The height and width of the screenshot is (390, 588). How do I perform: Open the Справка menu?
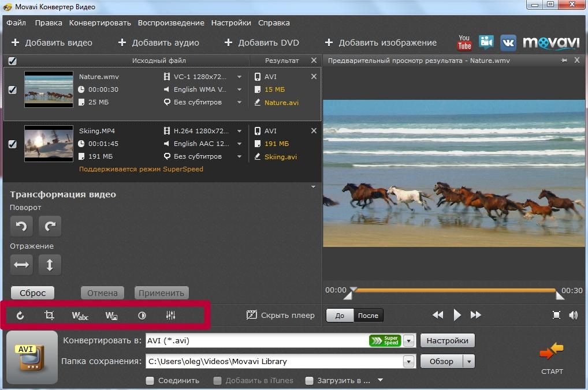coord(274,23)
